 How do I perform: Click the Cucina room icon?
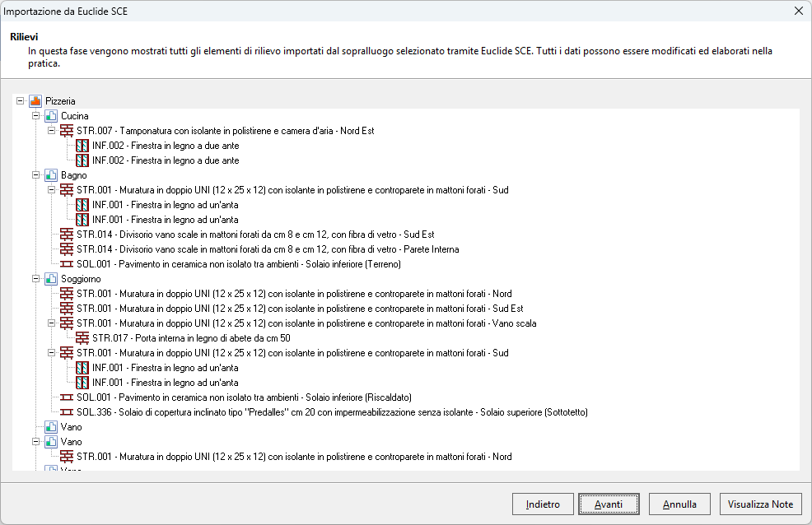click(51, 116)
